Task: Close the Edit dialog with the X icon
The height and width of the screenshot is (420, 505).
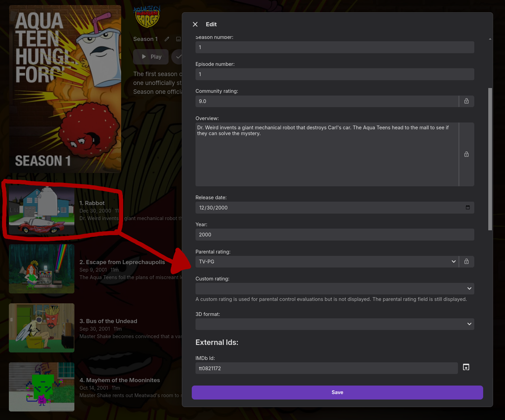Action: point(195,24)
